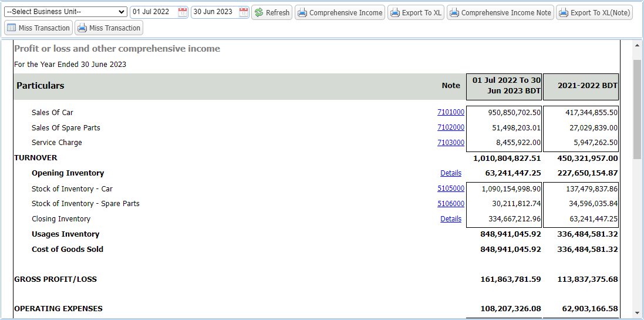Print the Comprehensive Income Note
This screenshot has width=644, height=320.
pyautogui.click(x=500, y=13)
